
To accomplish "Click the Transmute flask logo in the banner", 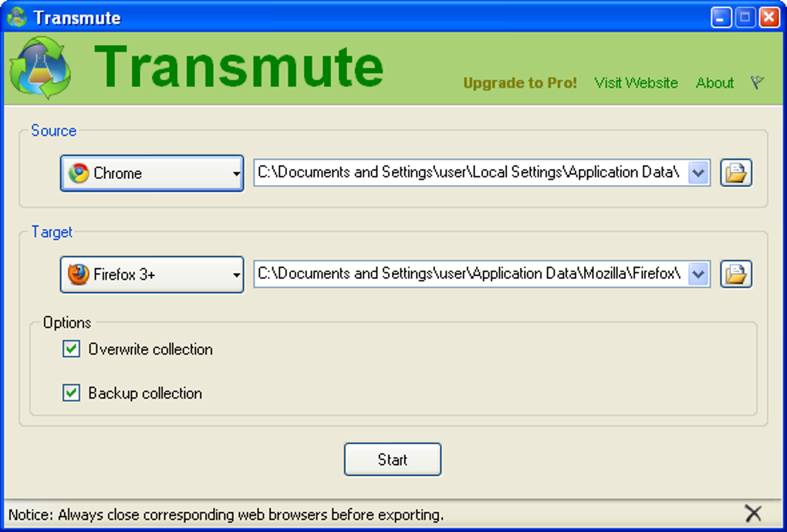I will [40, 68].
